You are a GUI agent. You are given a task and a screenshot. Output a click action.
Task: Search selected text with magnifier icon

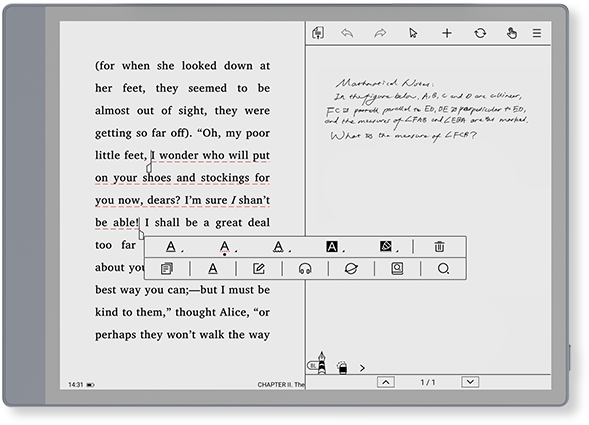click(x=443, y=269)
